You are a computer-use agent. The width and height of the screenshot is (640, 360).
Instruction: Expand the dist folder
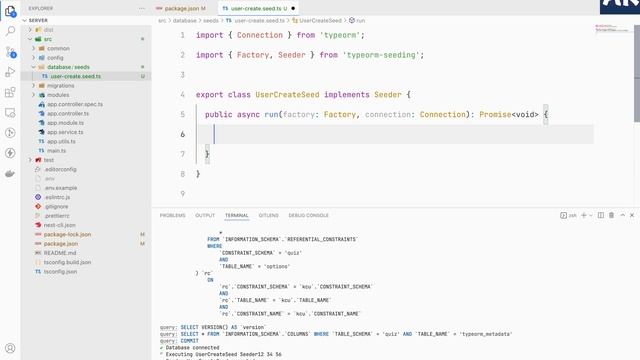(x=30, y=29)
